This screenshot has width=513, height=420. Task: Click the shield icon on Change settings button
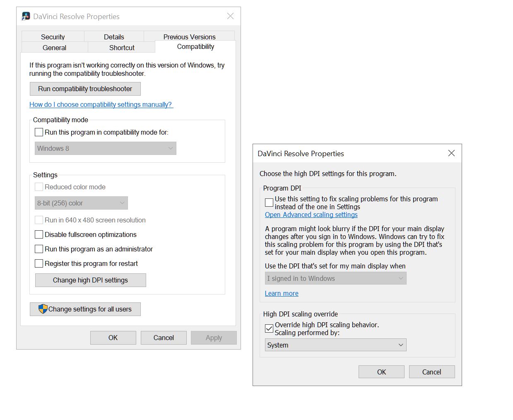[x=43, y=309]
